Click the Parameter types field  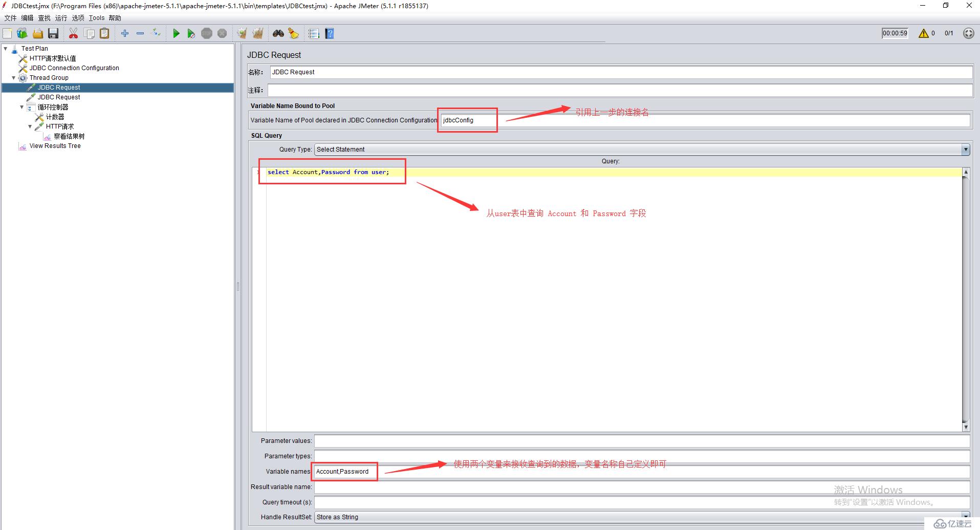642,456
